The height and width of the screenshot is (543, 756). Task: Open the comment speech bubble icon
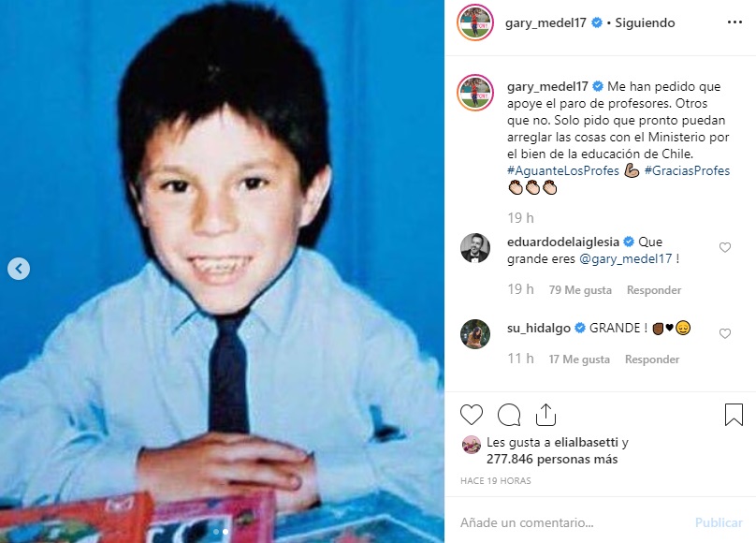click(x=509, y=415)
